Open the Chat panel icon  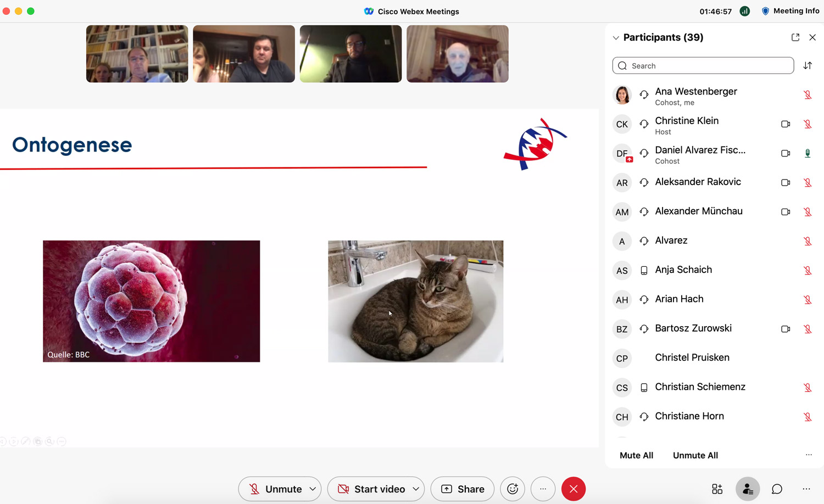click(x=777, y=489)
